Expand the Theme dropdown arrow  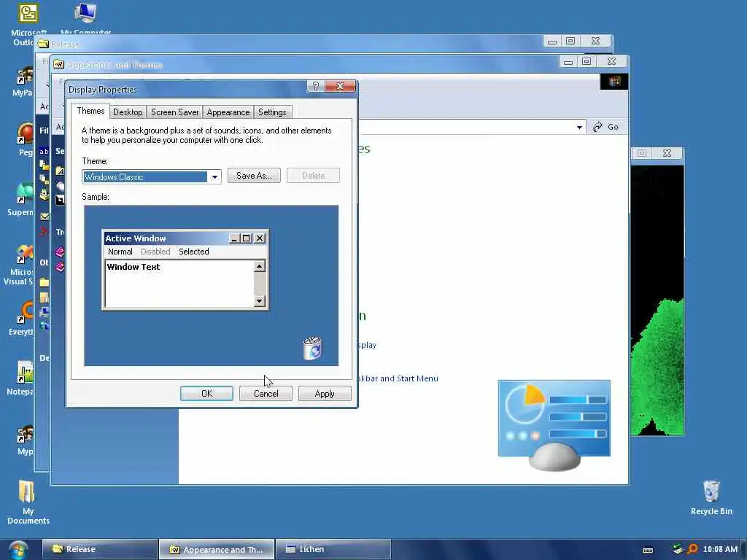tap(214, 177)
